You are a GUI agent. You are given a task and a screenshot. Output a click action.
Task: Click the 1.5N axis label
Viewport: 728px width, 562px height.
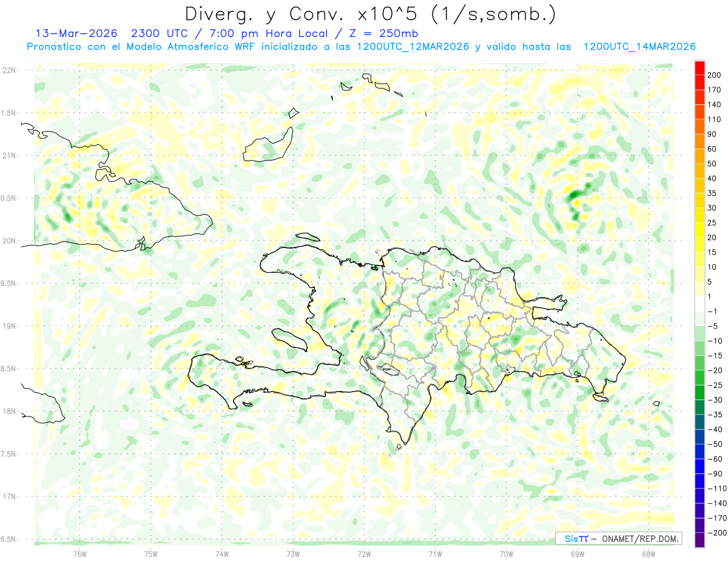(x=8, y=113)
